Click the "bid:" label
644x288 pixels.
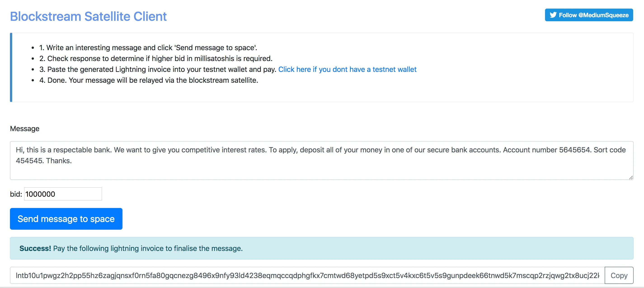pyautogui.click(x=16, y=194)
